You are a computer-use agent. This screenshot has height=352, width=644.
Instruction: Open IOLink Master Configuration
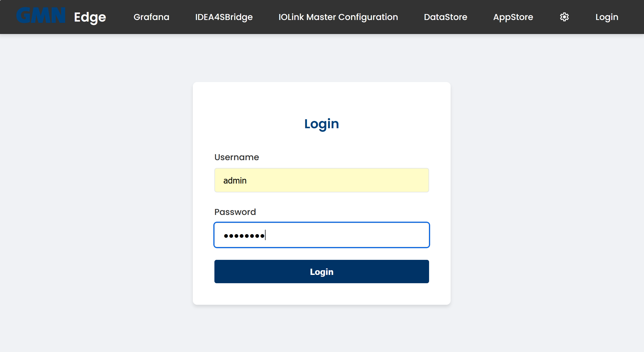coord(338,17)
